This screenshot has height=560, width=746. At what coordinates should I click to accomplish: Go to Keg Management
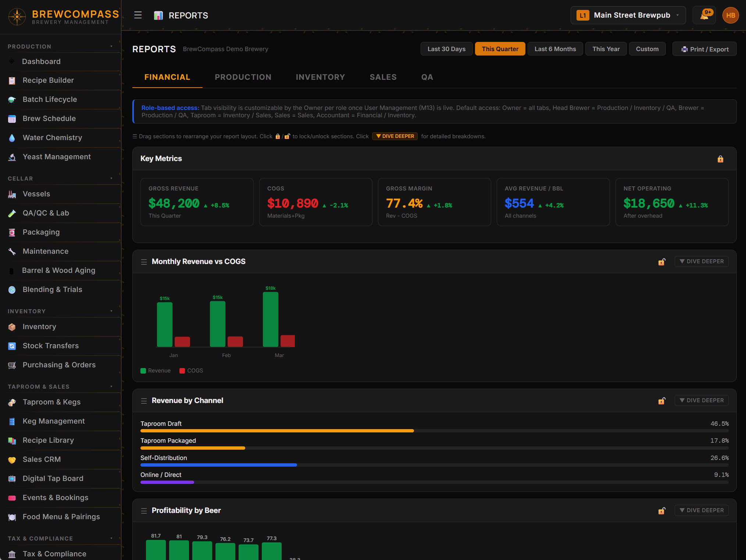[x=61, y=421]
